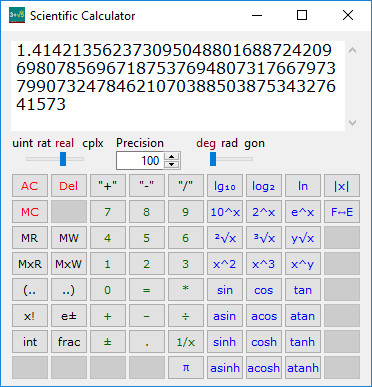Click into the Precision value field
The image size is (372, 387).
click(x=142, y=161)
